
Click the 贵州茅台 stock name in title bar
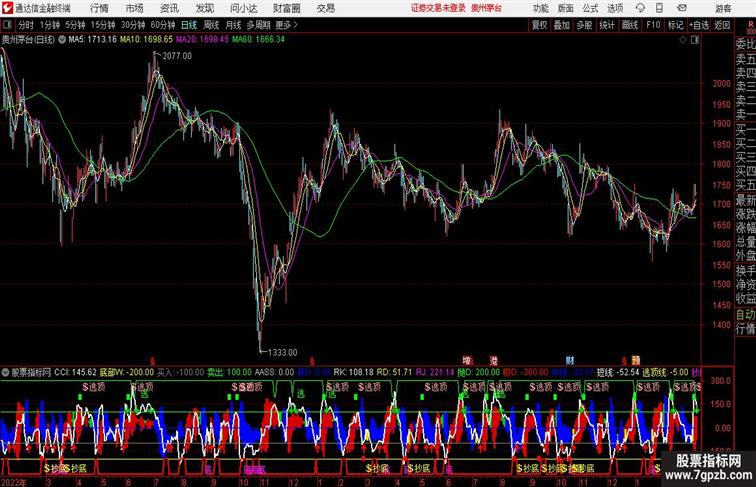pyautogui.click(x=486, y=8)
